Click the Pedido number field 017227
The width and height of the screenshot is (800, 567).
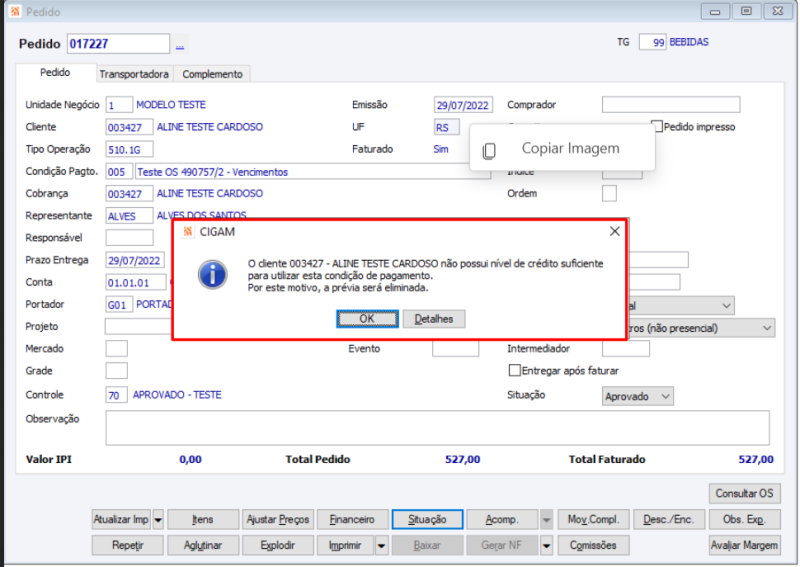pyautogui.click(x=118, y=44)
